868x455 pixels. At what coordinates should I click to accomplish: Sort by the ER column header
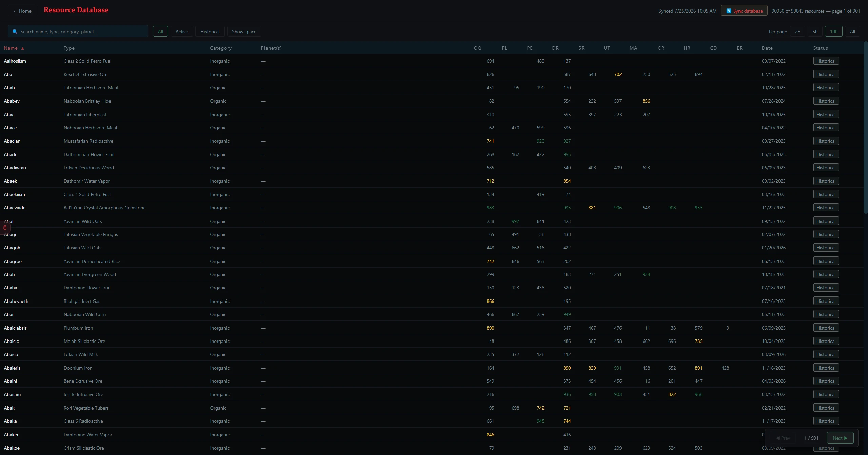[x=739, y=48]
